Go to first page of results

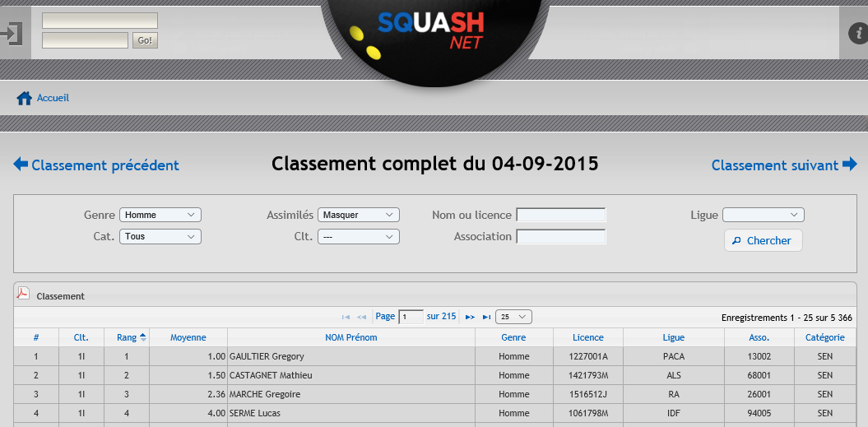coord(346,317)
